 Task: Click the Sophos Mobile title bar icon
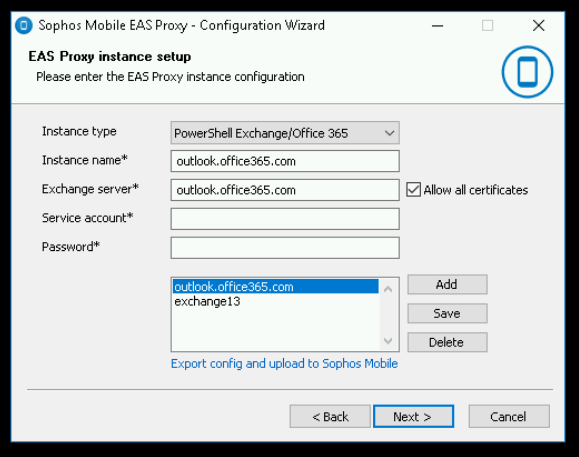click(24, 25)
